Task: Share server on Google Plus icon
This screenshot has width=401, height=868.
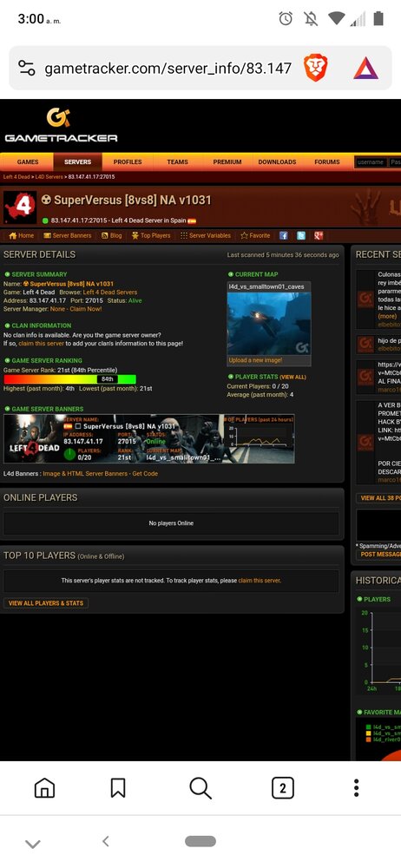Action: 319,235
